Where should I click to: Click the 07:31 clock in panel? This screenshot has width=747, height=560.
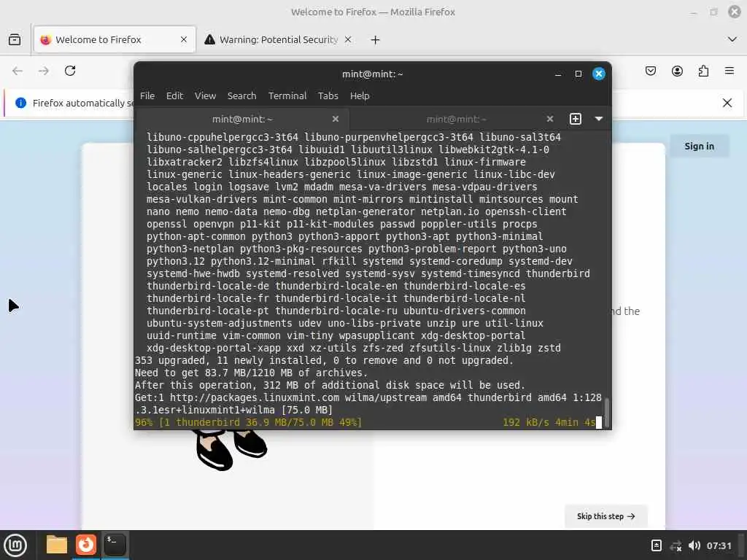719,545
